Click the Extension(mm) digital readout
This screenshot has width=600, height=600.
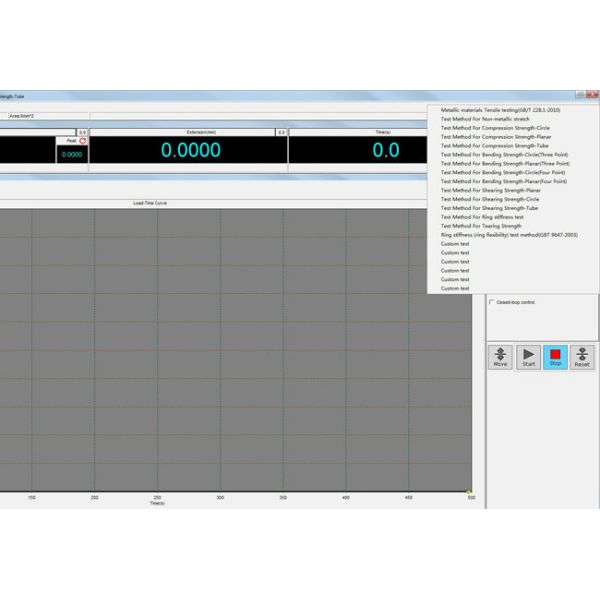(x=191, y=151)
